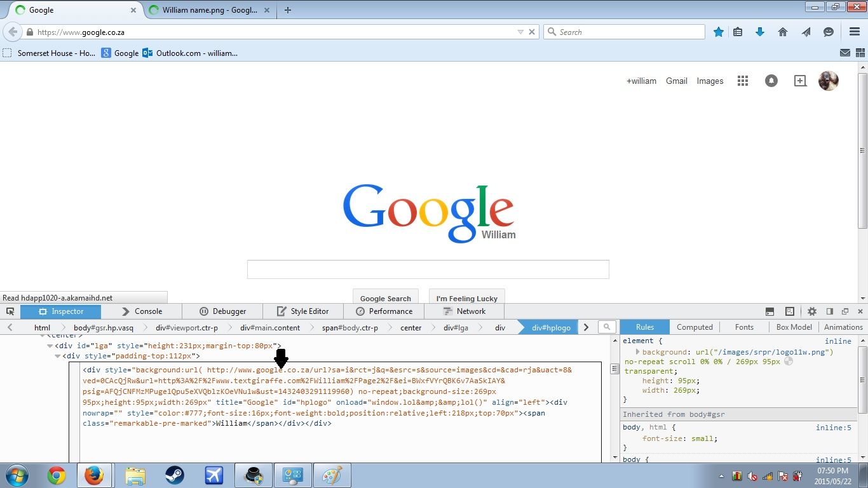
Task: Open the Debugger tab
Action: click(222, 311)
